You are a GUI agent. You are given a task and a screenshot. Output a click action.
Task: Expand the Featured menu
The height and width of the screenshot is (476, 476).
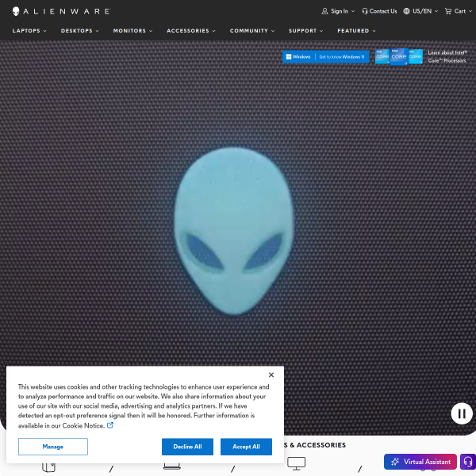coord(356,31)
